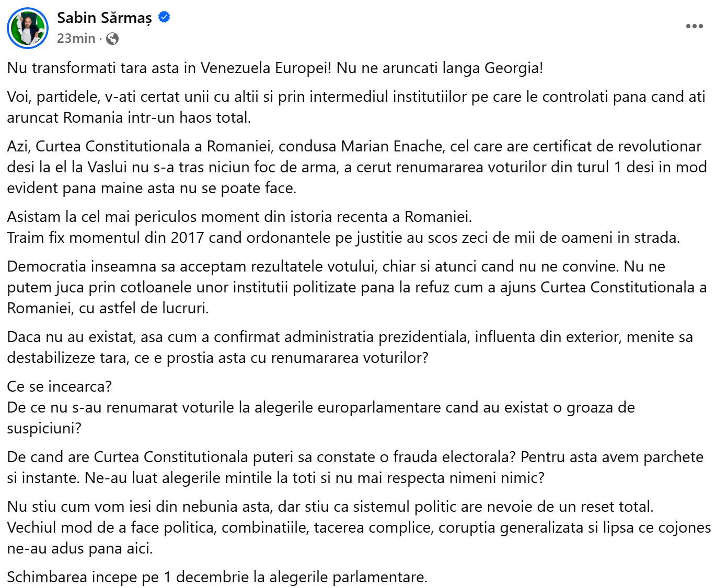
Task: Click the line starting "Traim fix momentul din 2017"
Action: click(343, 238)
